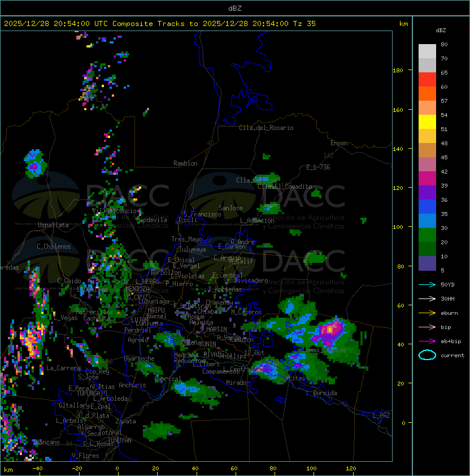Click the 'dBZ' title at top
This screenshot has height=476, width=470.
[235, 8]
